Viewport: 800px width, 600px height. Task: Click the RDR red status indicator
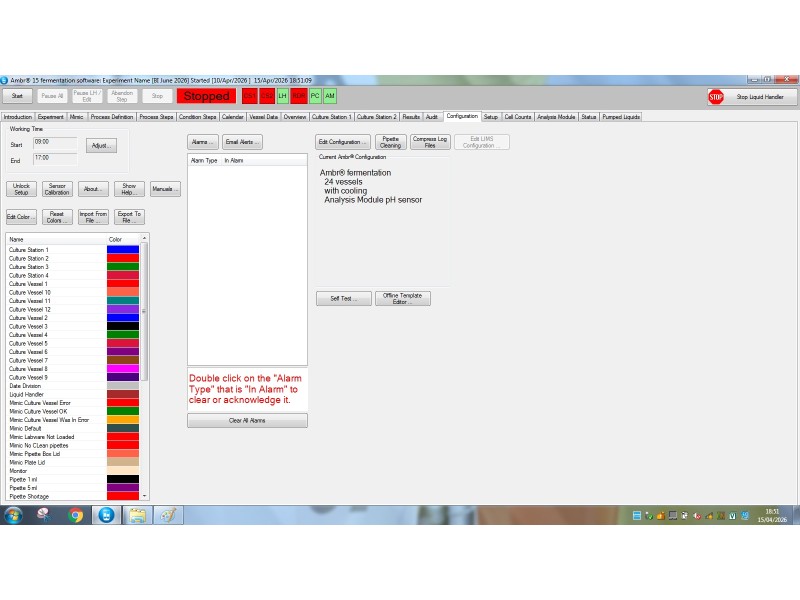click(x=299, y=96)
